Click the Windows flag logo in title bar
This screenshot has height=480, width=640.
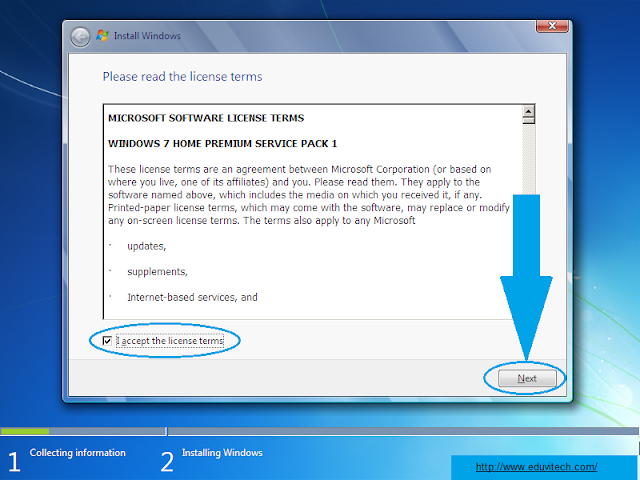(x=102, y=36)
